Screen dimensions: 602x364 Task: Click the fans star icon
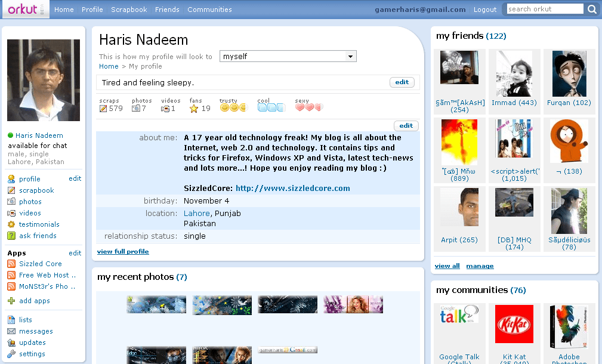pos(194,109)
